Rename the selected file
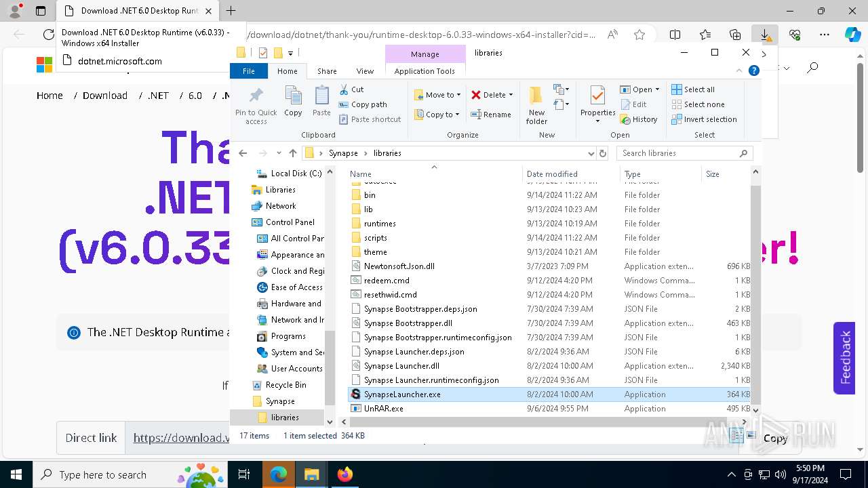Image resolution: width=868 pixels, height=488 pixels. point(492,115)
